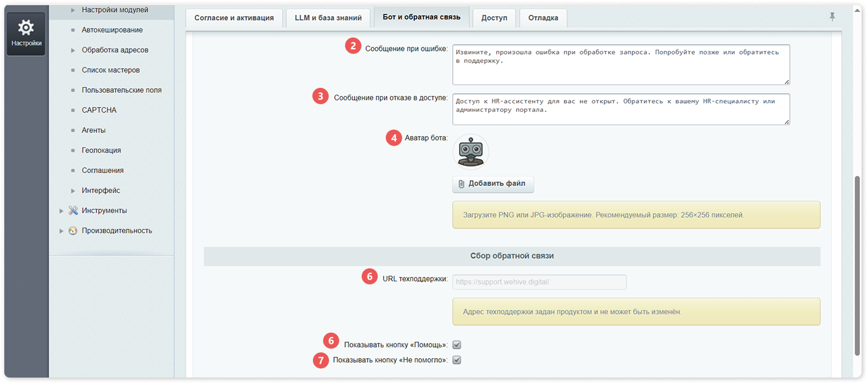
Task: Click the robot bot avatar image
Action: click(x=471, y=152)
